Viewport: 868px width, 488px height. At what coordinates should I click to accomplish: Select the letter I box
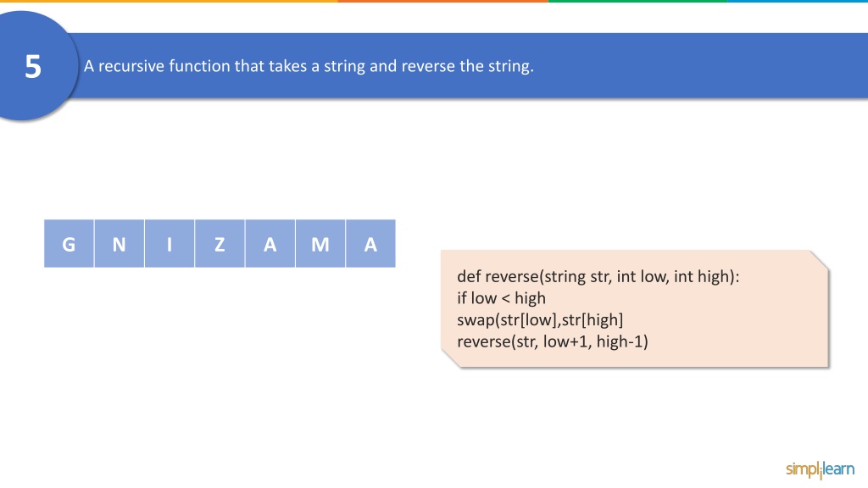coord(170,243)
